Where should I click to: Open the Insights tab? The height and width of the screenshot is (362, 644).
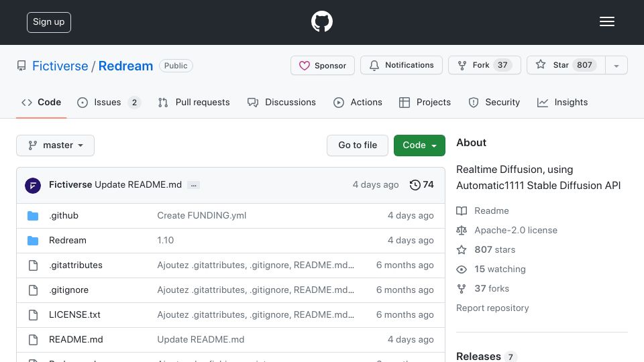pos(562,102)
